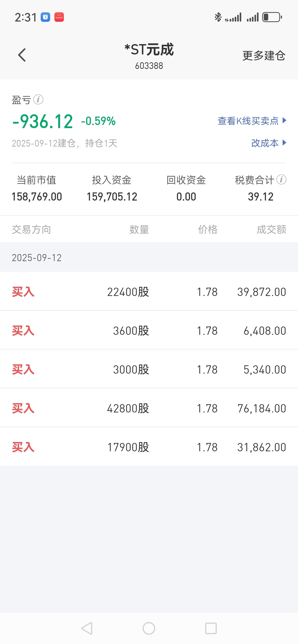Screen dimensions: 298x644
Task: Select the 42800股 buy record
Action: [x=149, y=408]
